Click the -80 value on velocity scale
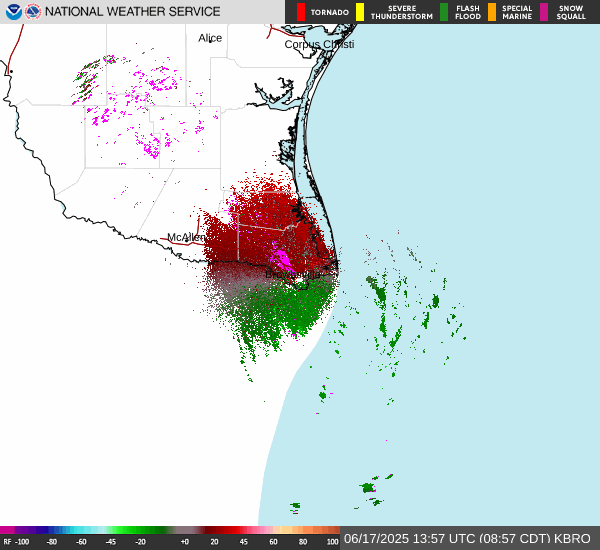Image resolution: width=600 pixels, height=550 pixels. 52,542
